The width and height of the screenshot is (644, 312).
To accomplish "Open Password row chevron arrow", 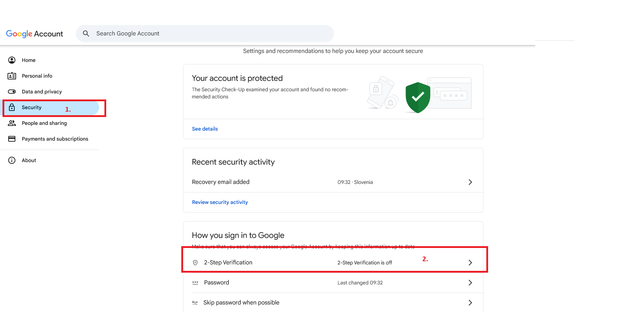I will click(470, 283).
